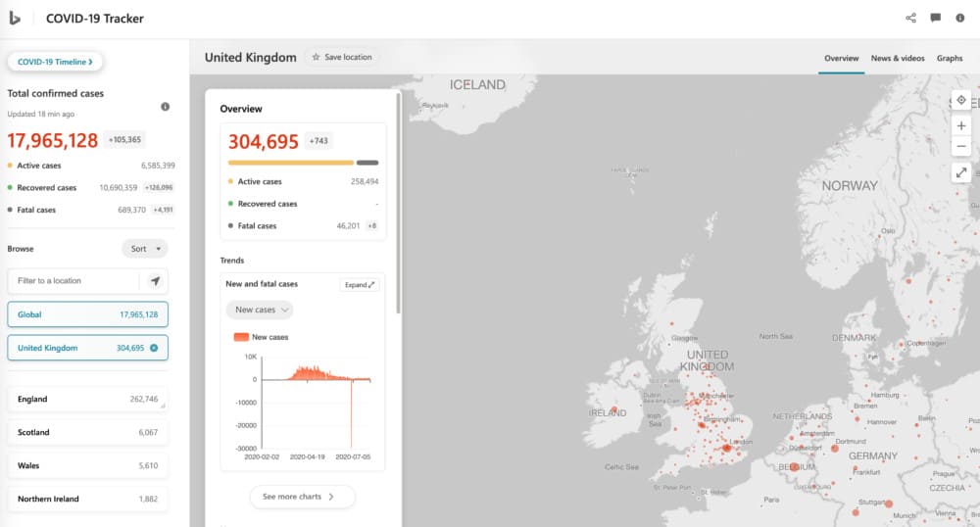Image resolution: width=980 pixels, height=527 pixels.
Task: Click Active cases row in Overview card
Action: [303, 181]
